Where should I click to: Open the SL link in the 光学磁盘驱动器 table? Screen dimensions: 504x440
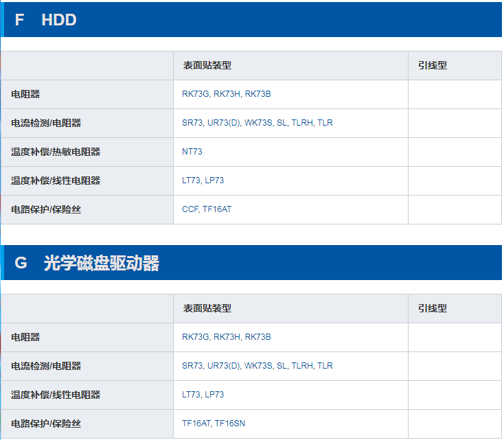pos(282,366)
